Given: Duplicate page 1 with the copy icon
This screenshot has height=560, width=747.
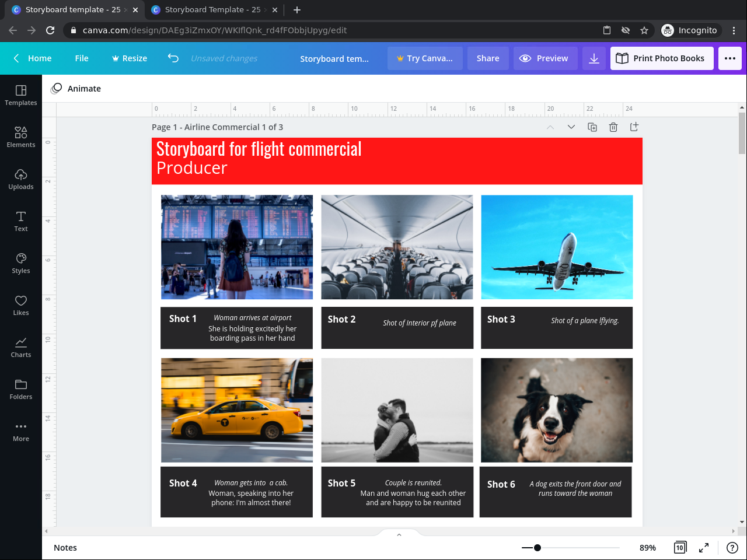Looking at the screenshot, I should pos(592,127).
